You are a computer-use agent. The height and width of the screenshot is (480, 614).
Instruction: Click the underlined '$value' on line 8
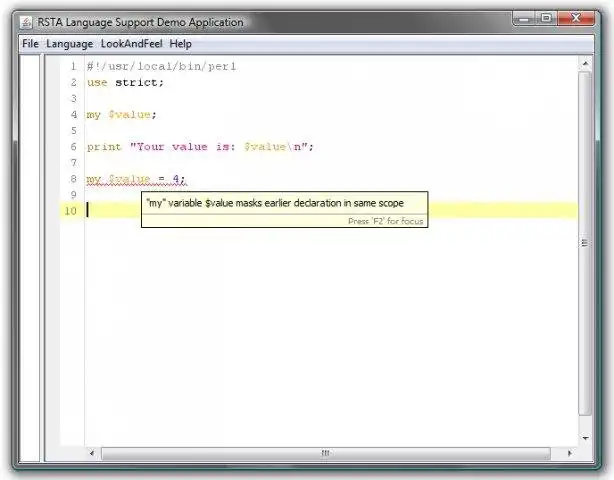click(x=130, y=179)
